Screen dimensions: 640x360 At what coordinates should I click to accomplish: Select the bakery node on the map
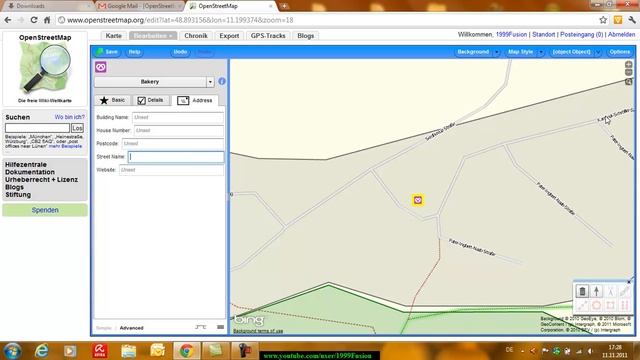point(418,200)
